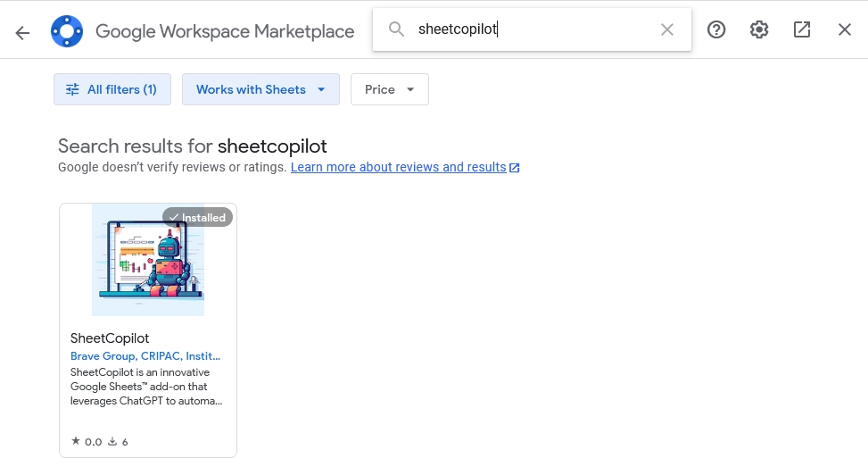Click the SheetCopilot app title
868x467 pixels.
click(x=110, y=338)
